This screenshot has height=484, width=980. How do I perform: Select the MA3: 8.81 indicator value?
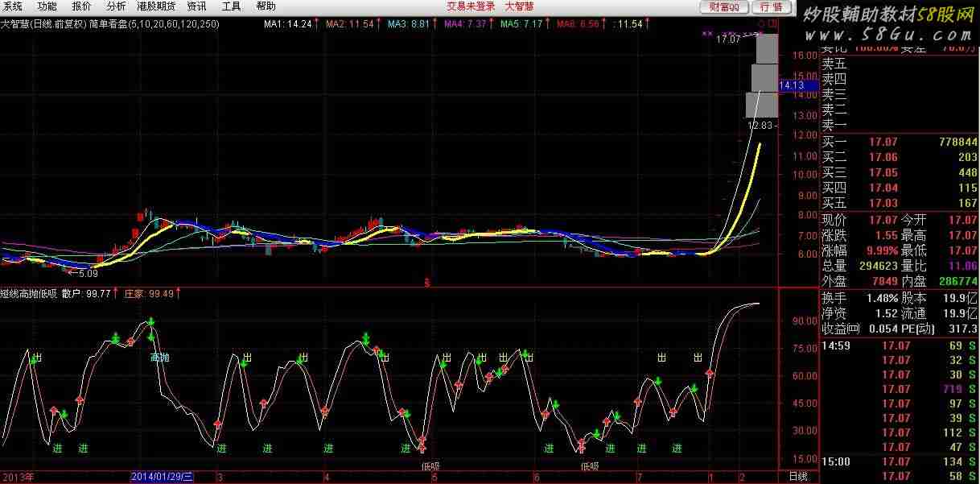(x=409, y=24)
